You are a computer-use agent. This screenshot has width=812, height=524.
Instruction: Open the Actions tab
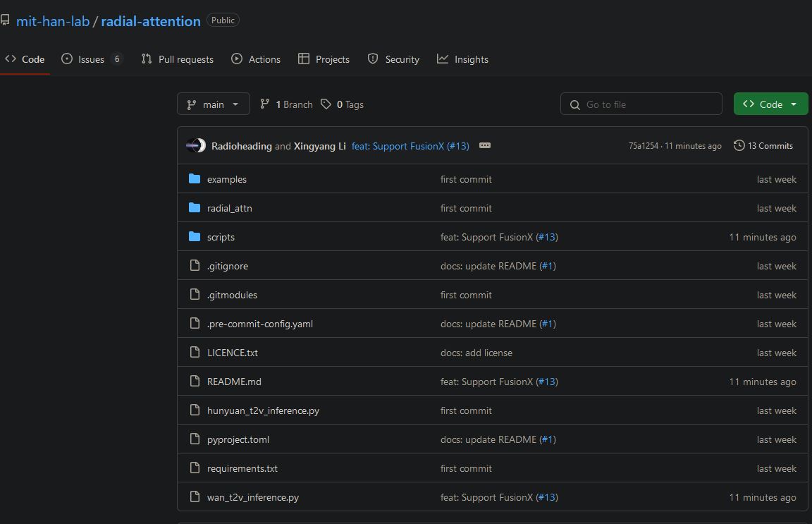pyautogui.click(x=256, y=59)
